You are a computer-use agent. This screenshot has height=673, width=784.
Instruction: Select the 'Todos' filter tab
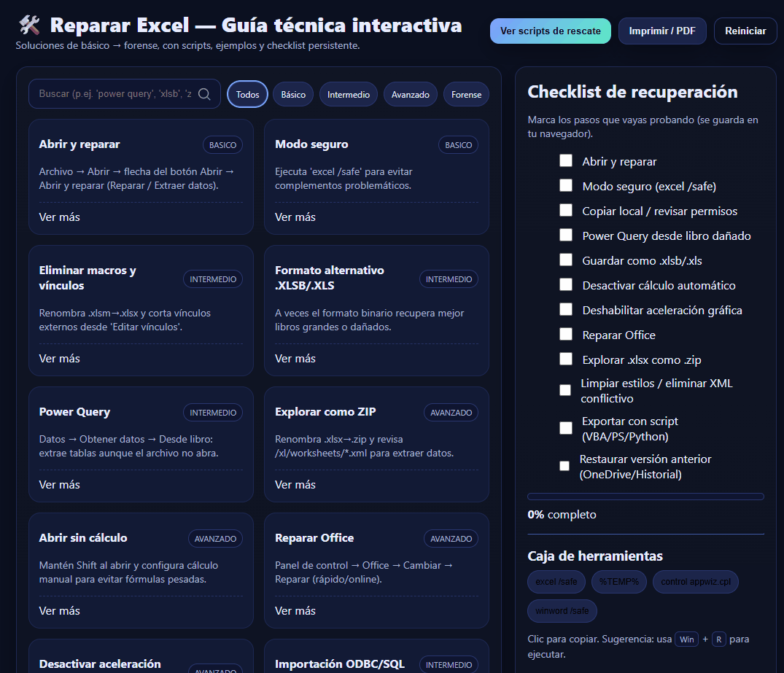coord(247,95)
